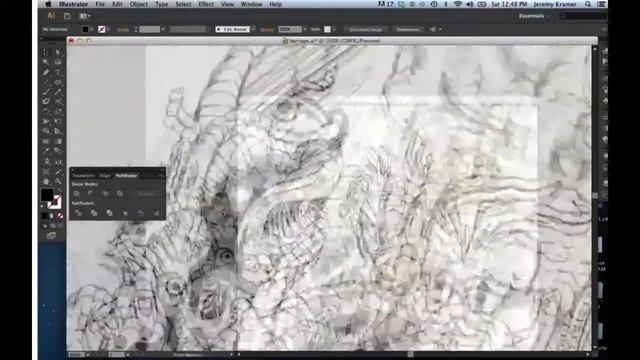Apply Intersect shape mode
Screen dimensions: 640x360
pos(105,193)
